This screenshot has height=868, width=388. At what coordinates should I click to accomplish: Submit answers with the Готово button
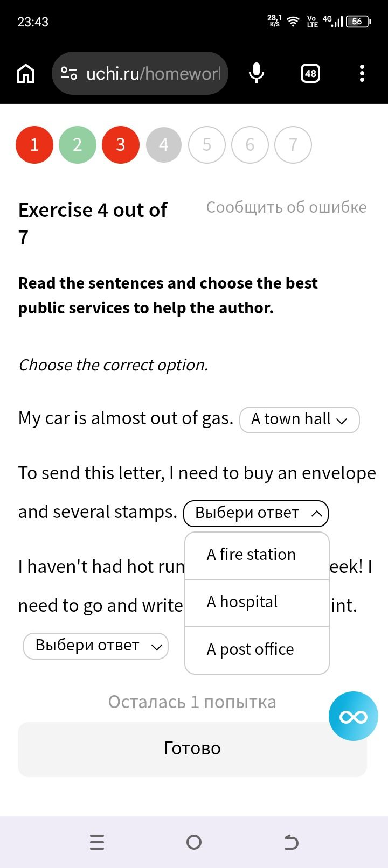192,748
